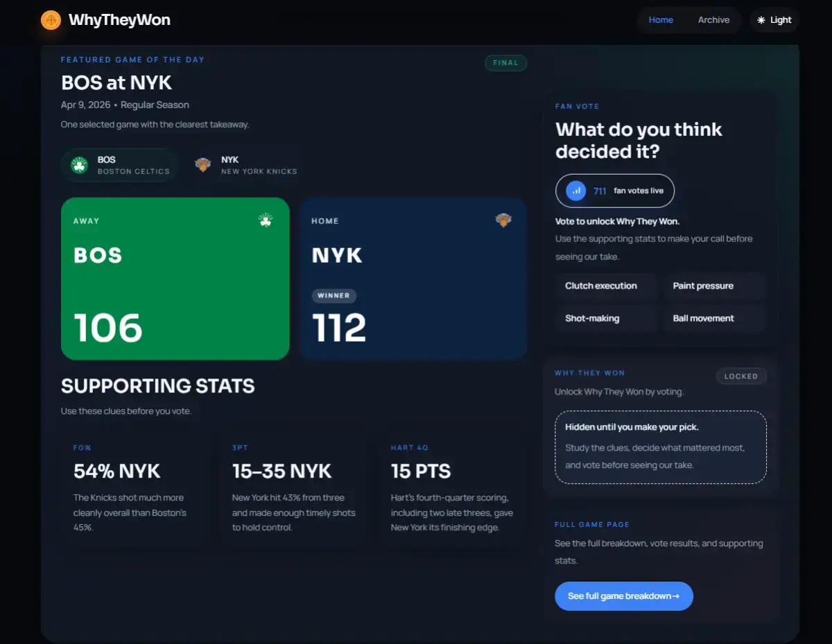Click the WhyTheyWon basketball logo icon
832x644 pixels.
51,20
